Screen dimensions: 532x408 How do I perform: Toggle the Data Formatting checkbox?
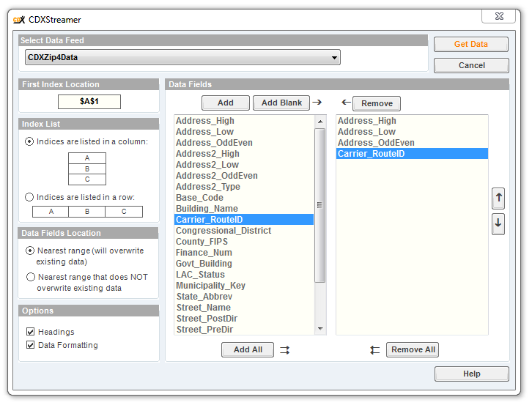pos(31,345)
